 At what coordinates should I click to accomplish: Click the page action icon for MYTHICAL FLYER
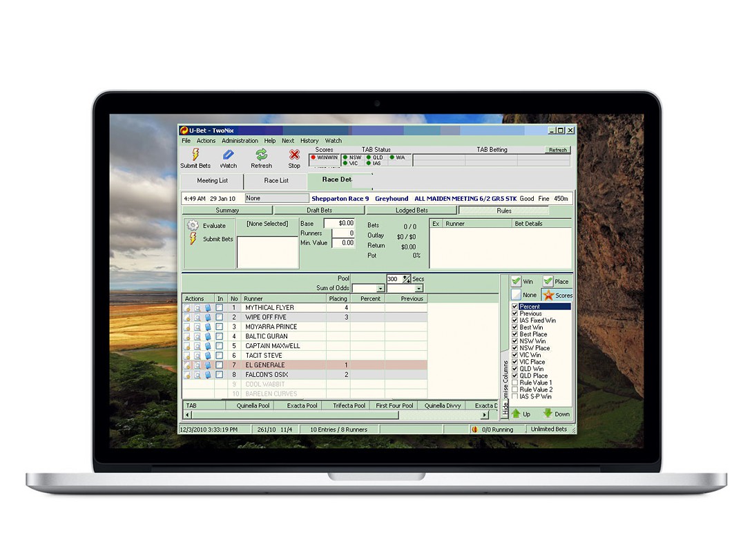[x=187, y=308]
